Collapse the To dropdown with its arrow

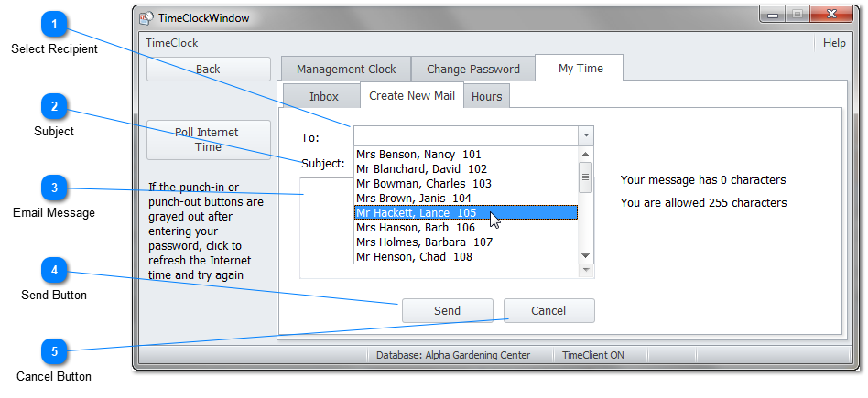click(586, 135)
